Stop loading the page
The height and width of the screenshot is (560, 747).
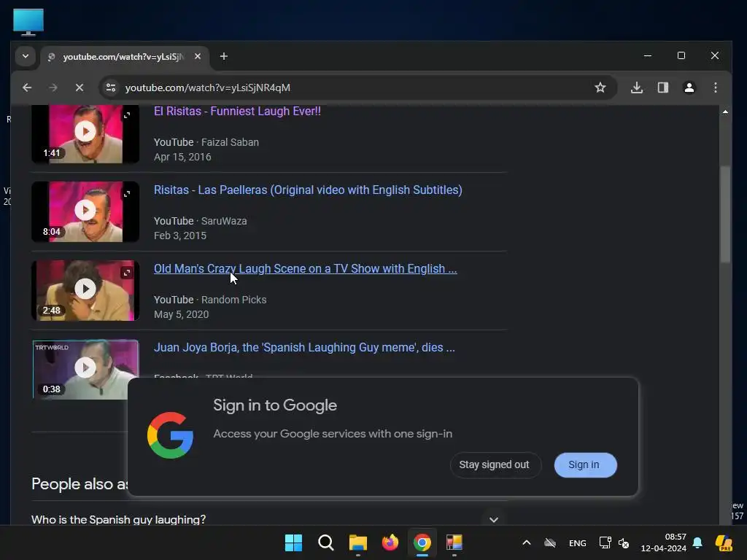pyautogui.click(x=80, y=87)
